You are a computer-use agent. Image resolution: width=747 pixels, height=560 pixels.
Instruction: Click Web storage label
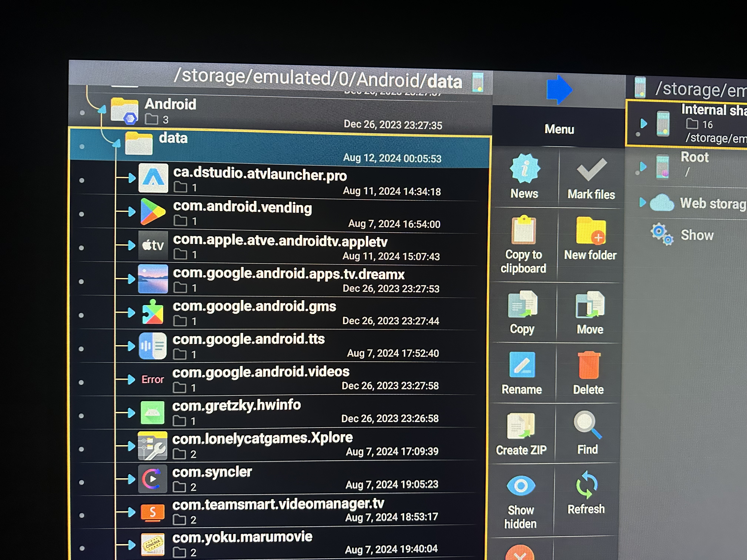pos(713,204)
